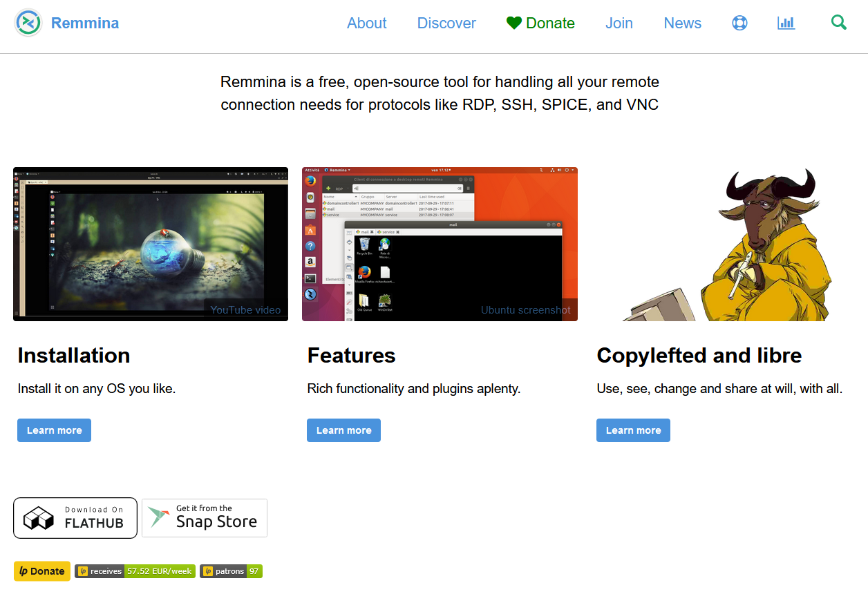Open the Ubuntu screenshot caption link

coord(526,309)
